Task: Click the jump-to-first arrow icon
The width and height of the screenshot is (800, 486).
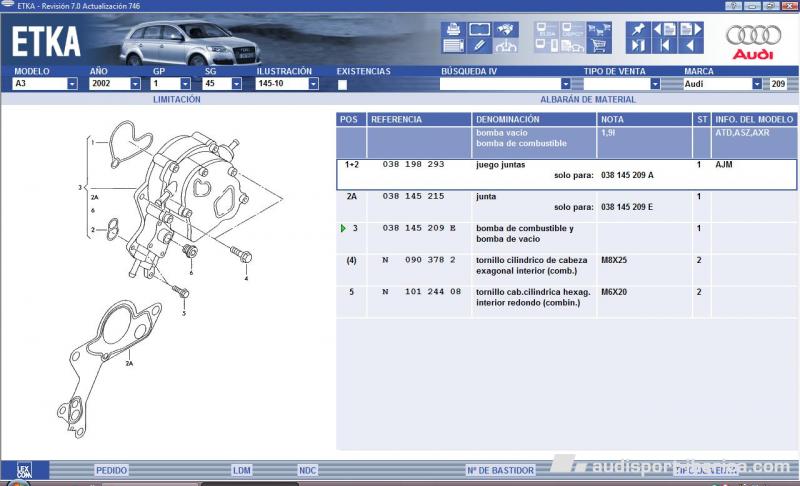Action: (x=664, y=46)
